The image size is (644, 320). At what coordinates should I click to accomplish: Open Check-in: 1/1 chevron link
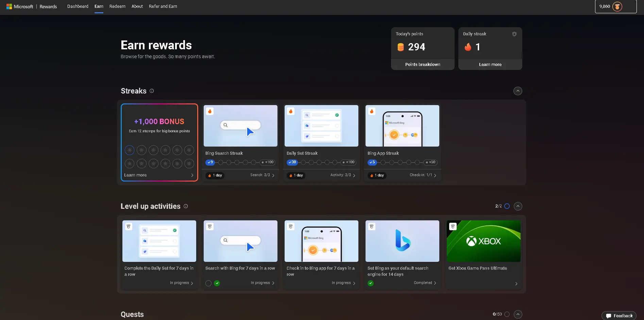(423, 175)
